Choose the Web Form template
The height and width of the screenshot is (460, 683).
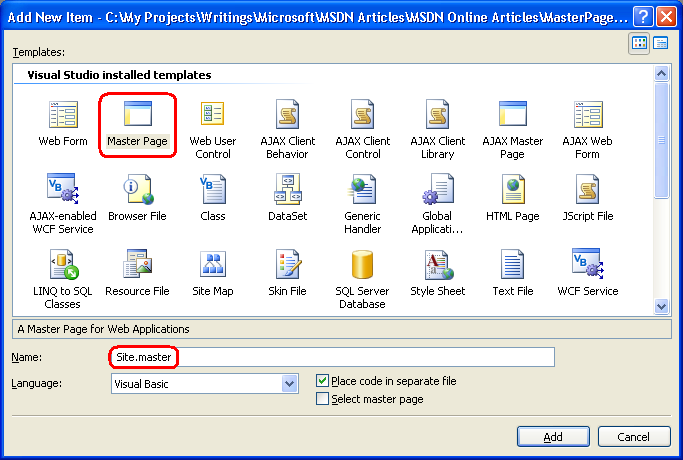[63, 114]
